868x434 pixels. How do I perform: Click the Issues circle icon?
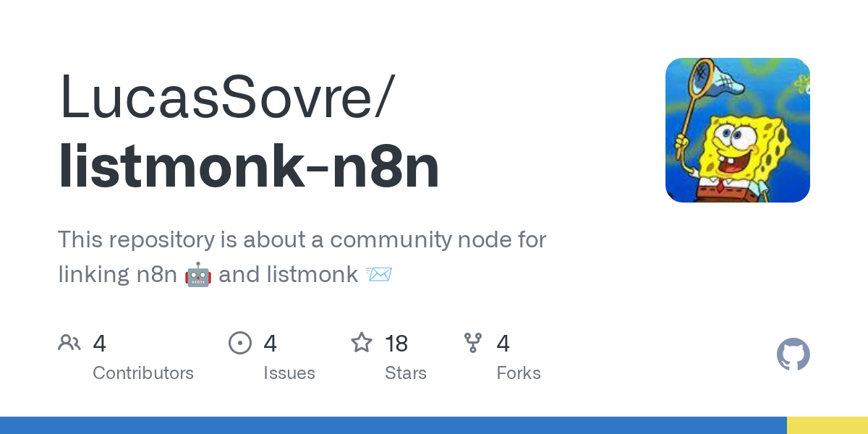click(x=240, y=343)
